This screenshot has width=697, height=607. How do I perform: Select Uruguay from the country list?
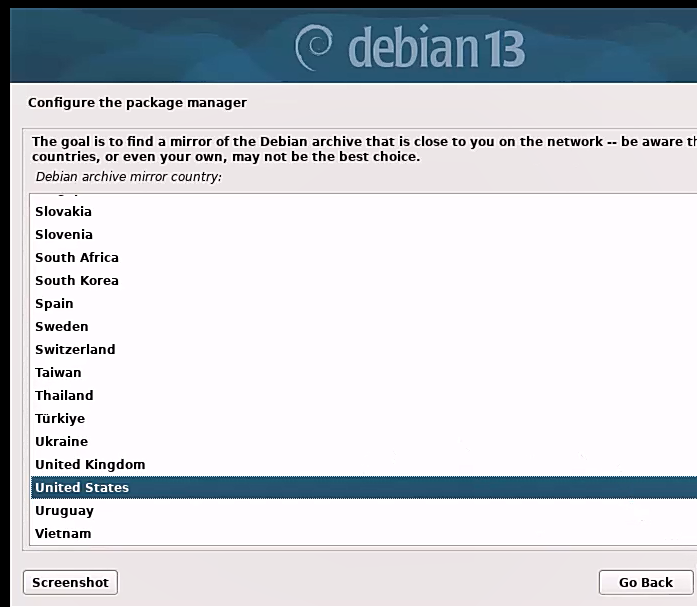coord(63,510)
